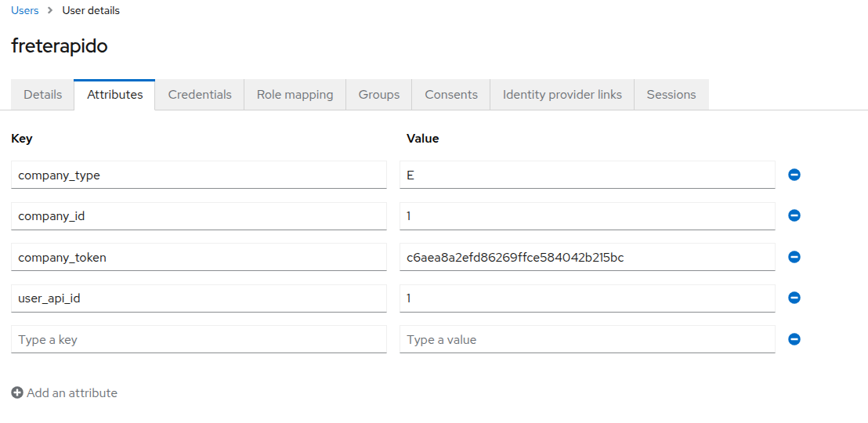The image size is (868, 423).
Task: Click the company_token value field
Action: coord(587,257)
